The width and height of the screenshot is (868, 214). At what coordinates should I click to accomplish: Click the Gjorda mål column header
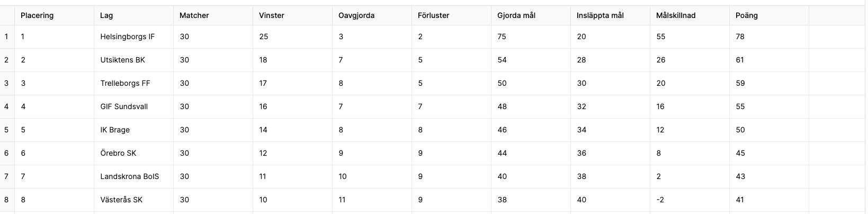531,15
